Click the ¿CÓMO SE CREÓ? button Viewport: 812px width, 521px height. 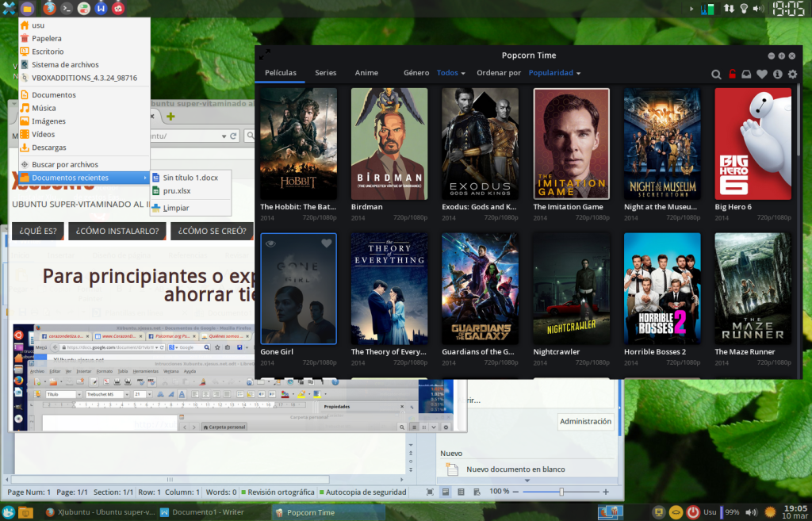point(212,231)
